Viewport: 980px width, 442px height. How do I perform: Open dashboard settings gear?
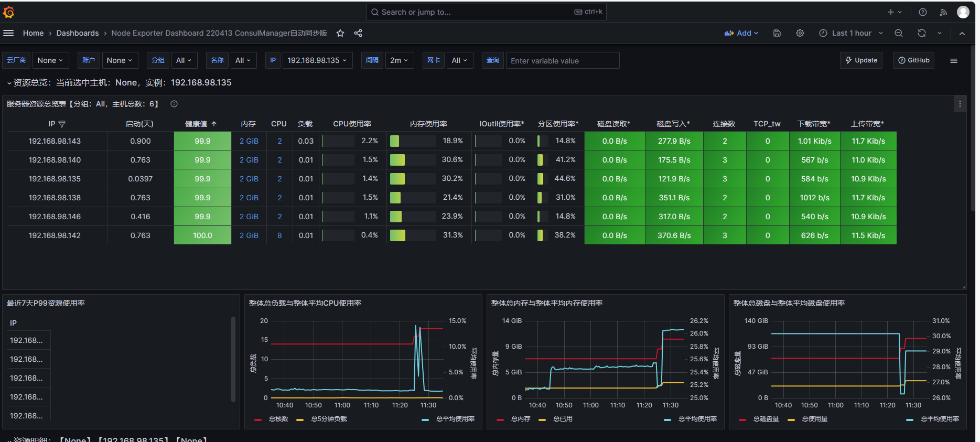click(800, 33)
